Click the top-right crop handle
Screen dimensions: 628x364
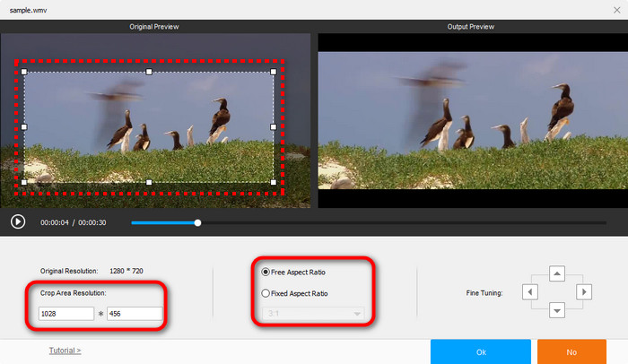[274, 72]
